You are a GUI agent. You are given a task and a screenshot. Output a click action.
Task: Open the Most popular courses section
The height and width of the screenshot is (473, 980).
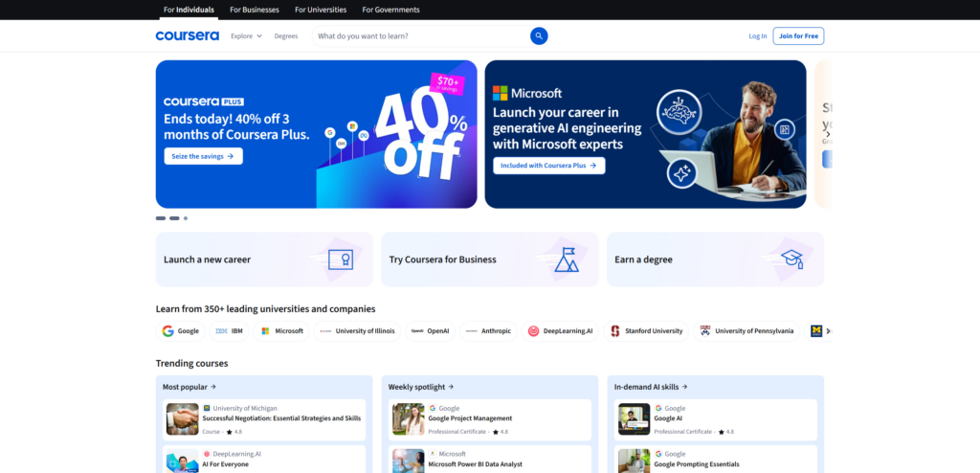tap(189, 387)
